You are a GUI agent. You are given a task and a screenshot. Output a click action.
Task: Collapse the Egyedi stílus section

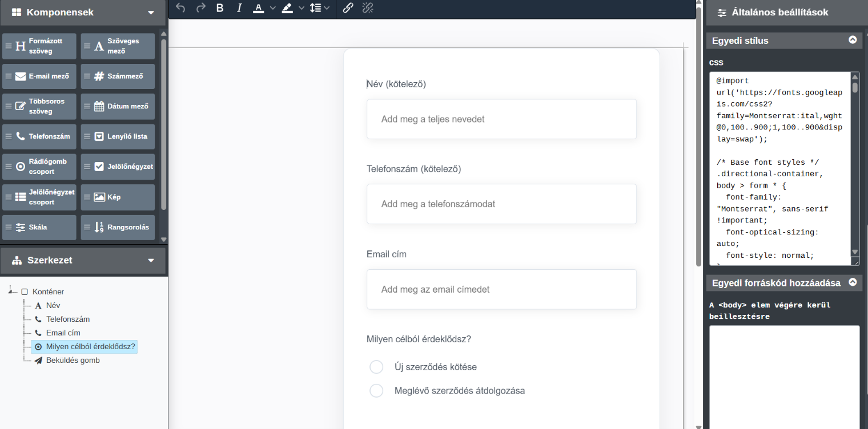coord(853,40)
